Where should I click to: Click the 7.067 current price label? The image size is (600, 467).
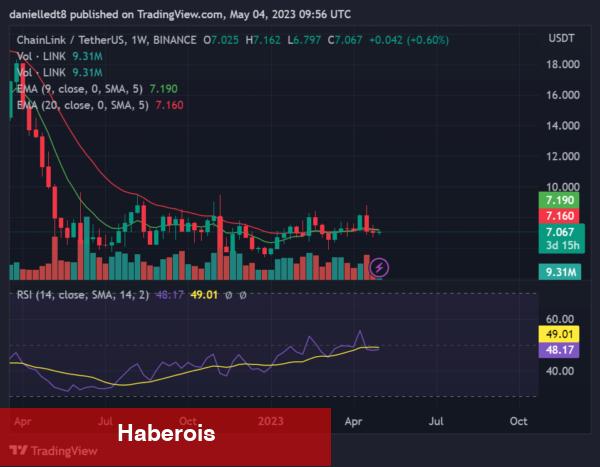[x=561, y=238]
